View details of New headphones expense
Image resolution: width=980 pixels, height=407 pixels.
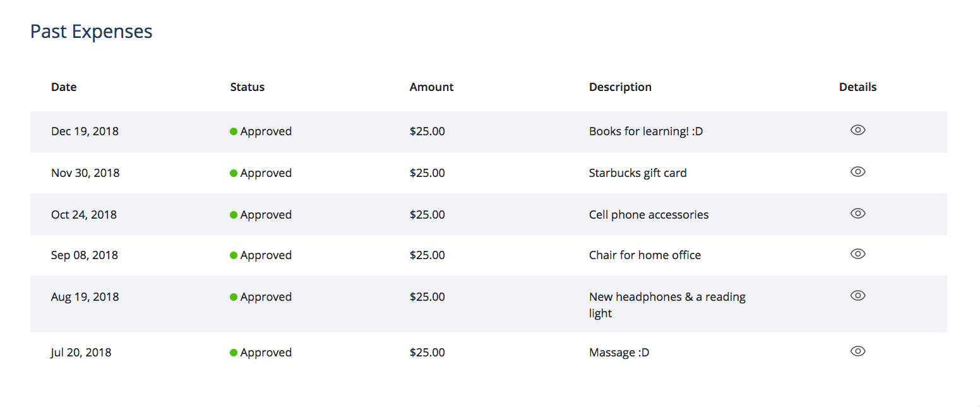click(857, 296)
